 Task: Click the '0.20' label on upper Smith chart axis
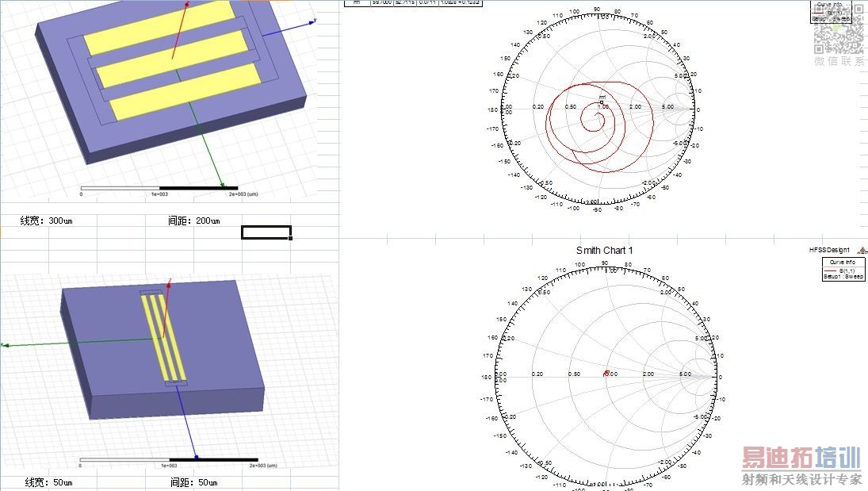pos(537,107)
